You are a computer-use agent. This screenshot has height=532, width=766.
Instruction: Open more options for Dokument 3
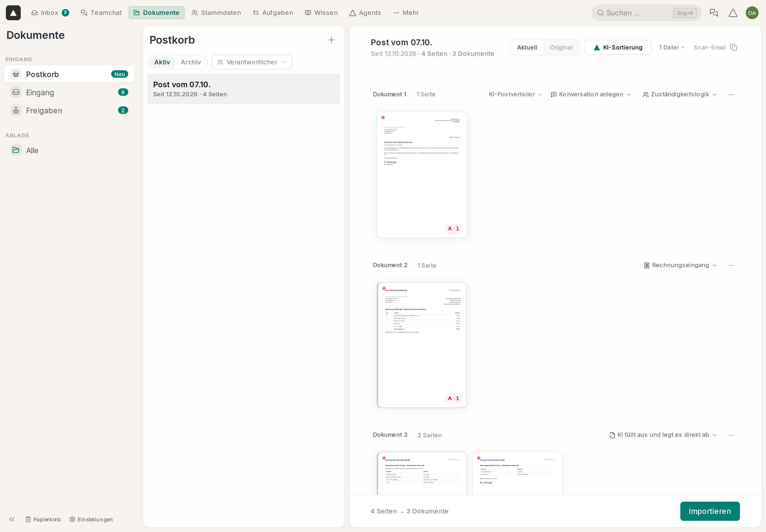[731, 435]
